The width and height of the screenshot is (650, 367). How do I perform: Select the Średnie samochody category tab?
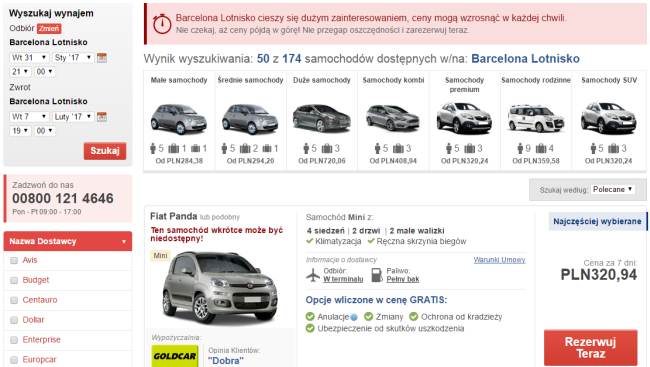pyautogui.click(x=250, y=121)
